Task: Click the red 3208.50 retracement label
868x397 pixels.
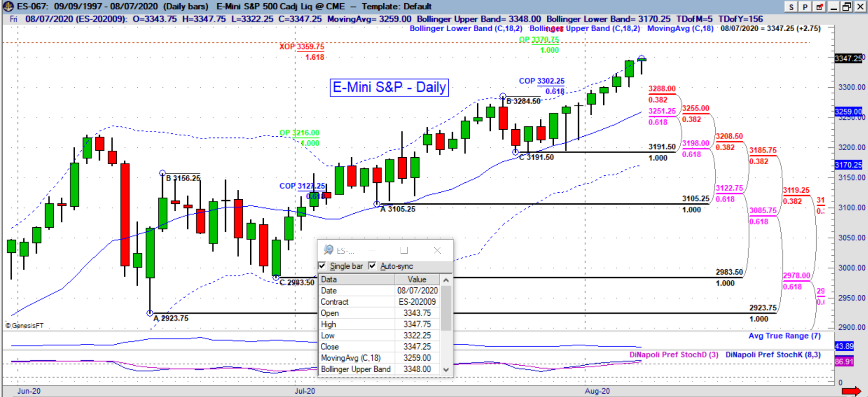Action: (x=729, y=136)
